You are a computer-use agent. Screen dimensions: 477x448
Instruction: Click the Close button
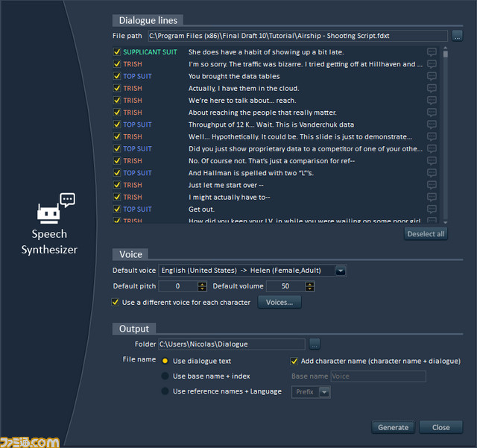click(x=440, y=427)
